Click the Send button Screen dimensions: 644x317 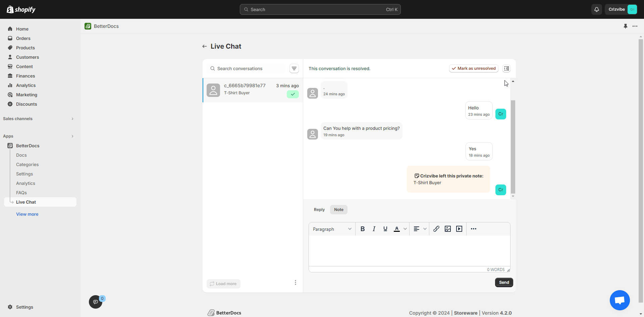504,282
